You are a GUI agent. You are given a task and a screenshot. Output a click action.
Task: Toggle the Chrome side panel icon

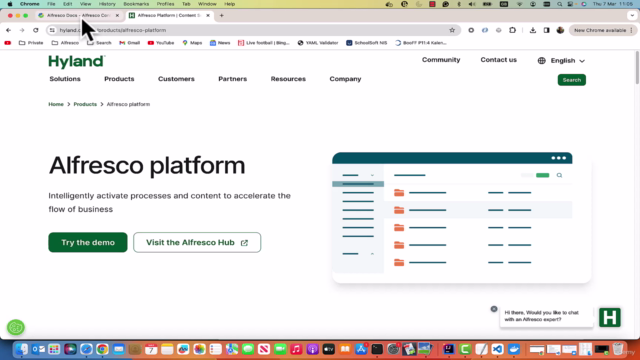coord(547,30)
